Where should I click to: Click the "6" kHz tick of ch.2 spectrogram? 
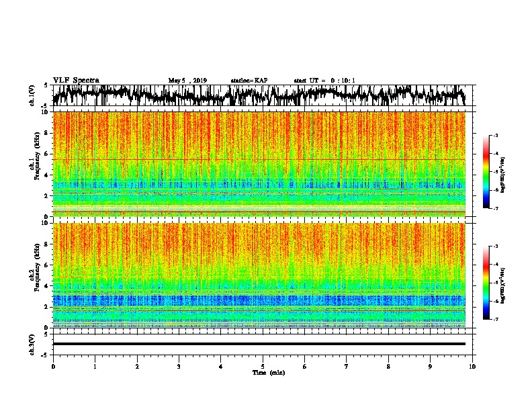coord(47,265)
